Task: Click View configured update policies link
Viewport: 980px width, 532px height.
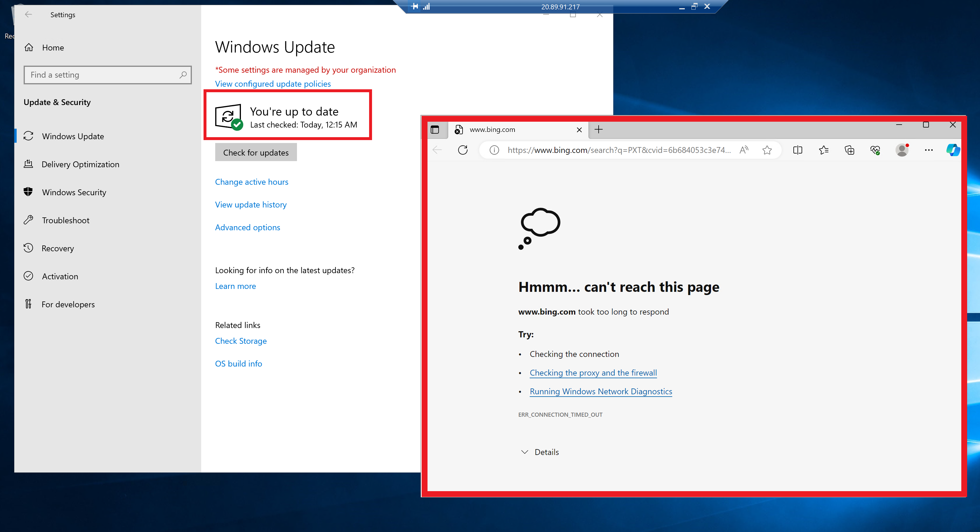Action: tap(273, 84)
